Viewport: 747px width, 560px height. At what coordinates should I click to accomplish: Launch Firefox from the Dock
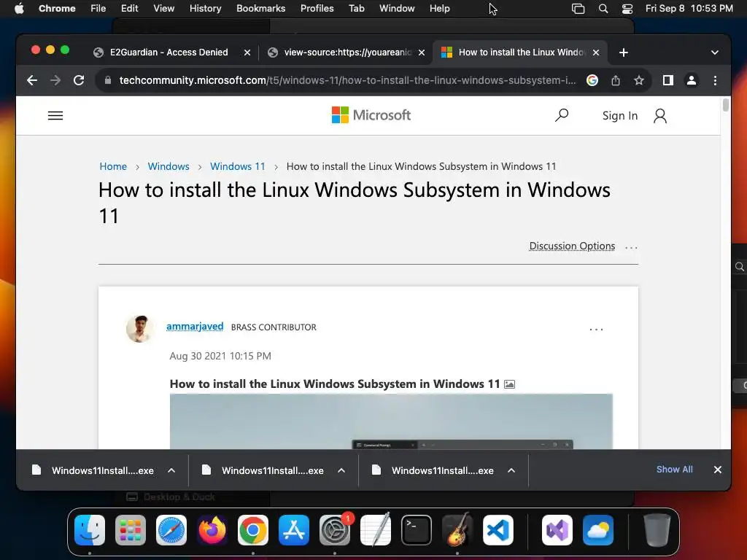[212, 530]
